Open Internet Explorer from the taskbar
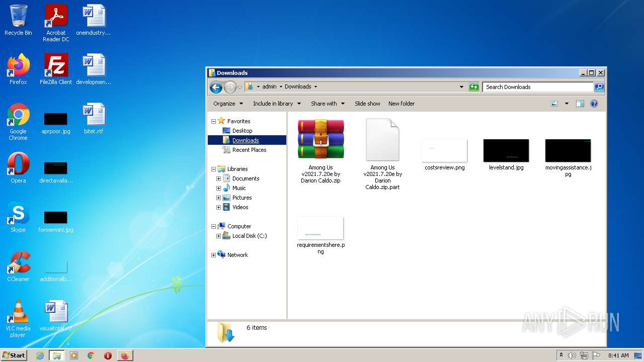 (x=40, y=355)
